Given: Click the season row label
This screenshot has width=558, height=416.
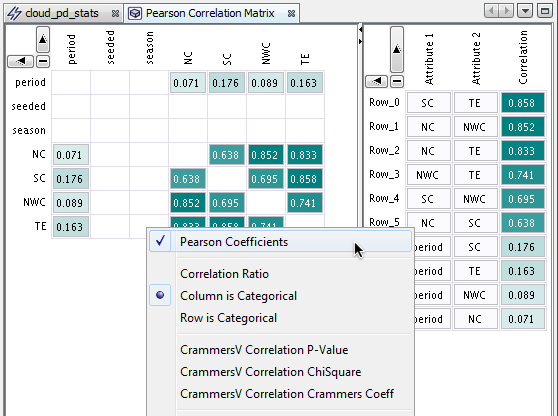Looking at the screenshot, I should [x=29, y=130].
